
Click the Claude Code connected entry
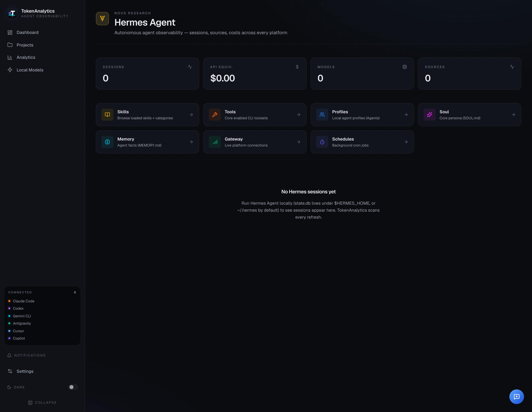pos(24,301)
